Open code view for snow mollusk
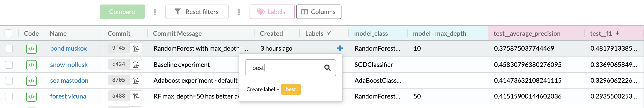The width and height of the screenshot is (644, 108). click(31, 65)
